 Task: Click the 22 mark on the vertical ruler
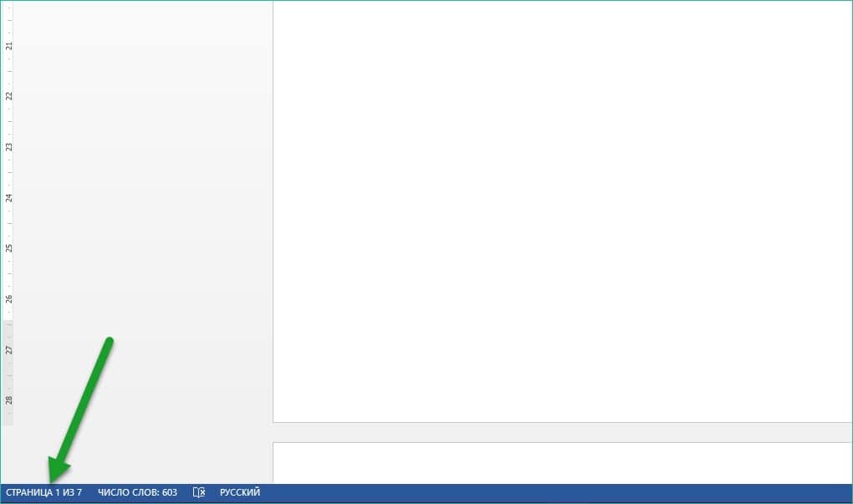[8, 96]
